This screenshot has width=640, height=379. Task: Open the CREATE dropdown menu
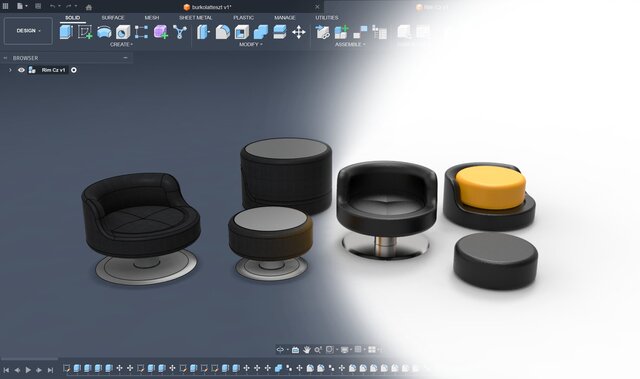pyautogui.click(x=121, y=44)
